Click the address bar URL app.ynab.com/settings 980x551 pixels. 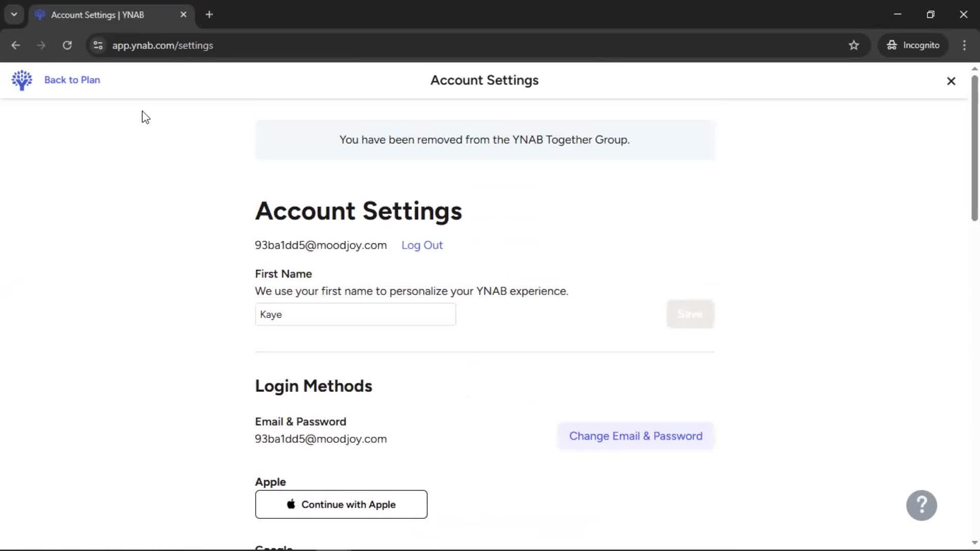163,45
